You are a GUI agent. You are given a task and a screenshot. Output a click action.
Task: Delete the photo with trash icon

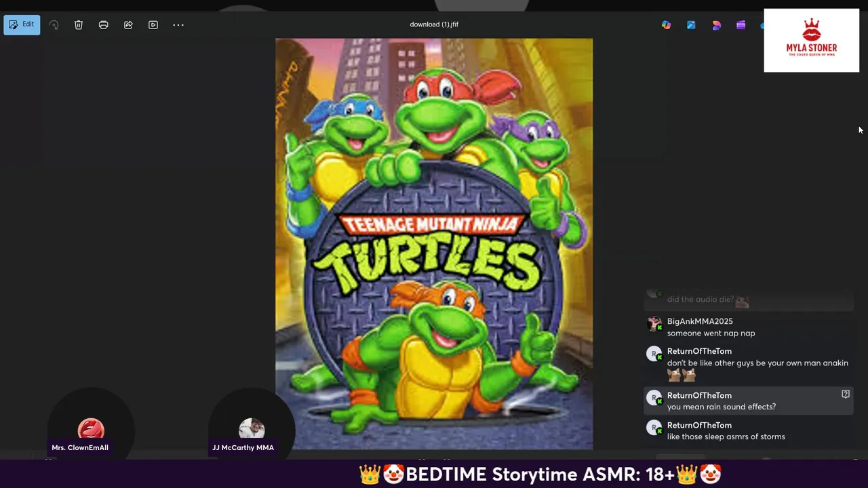coord(79,25)
